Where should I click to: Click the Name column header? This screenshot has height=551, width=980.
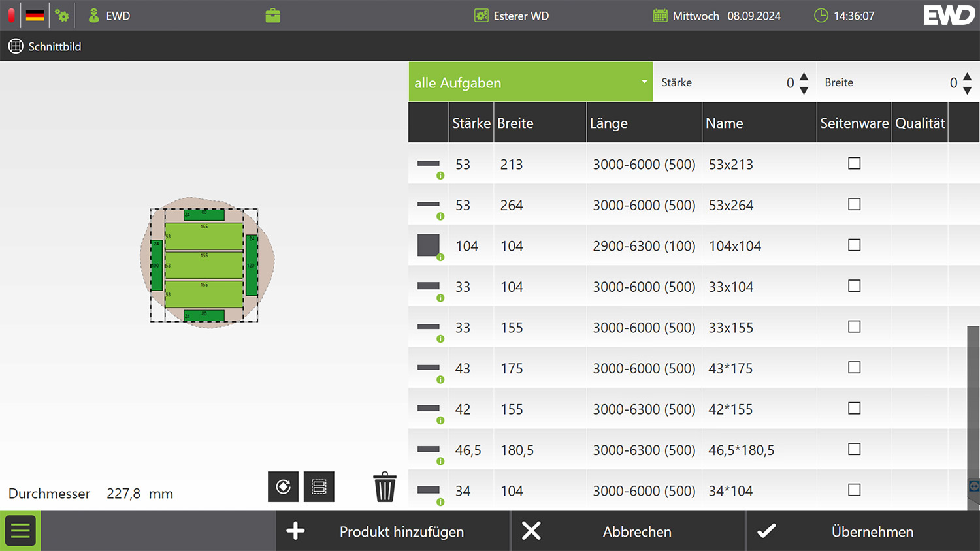coord(759,123)
